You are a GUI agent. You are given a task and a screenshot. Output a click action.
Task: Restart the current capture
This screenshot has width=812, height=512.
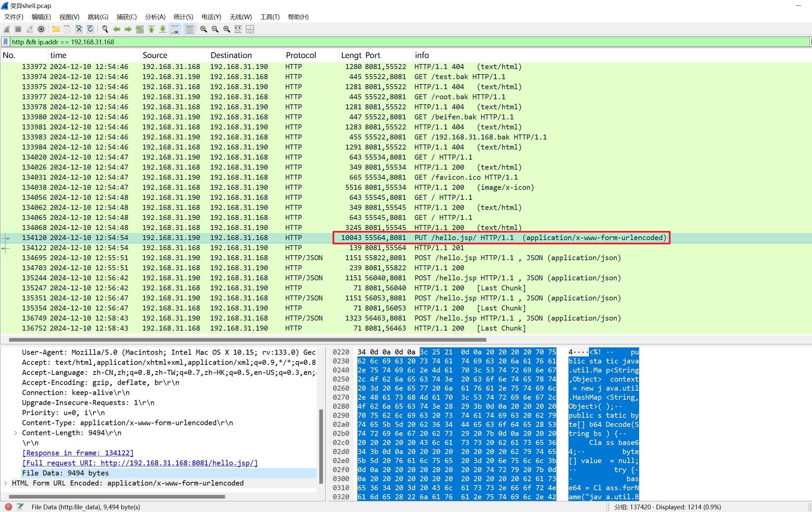[30, 30]
